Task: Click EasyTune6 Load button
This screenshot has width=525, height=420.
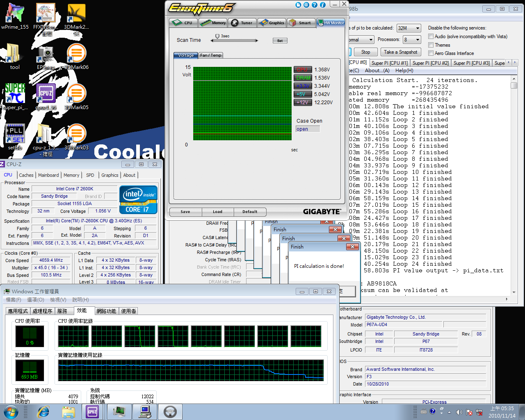Action: click(x=217, y=212)
